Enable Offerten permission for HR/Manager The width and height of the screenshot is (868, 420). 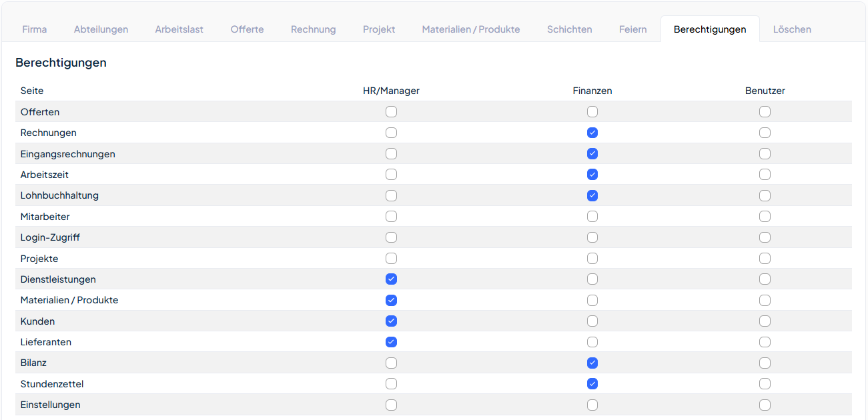[391, 112]
